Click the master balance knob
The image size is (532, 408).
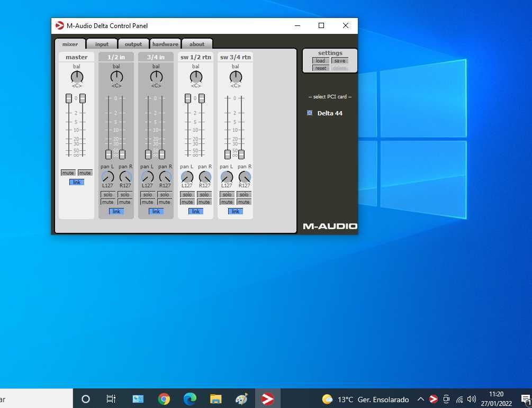tap(77, 77)
